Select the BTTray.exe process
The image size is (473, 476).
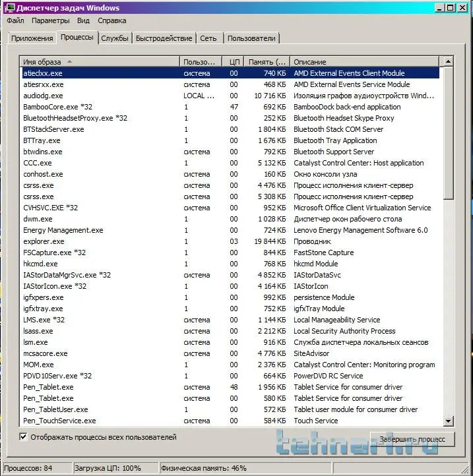231,140
